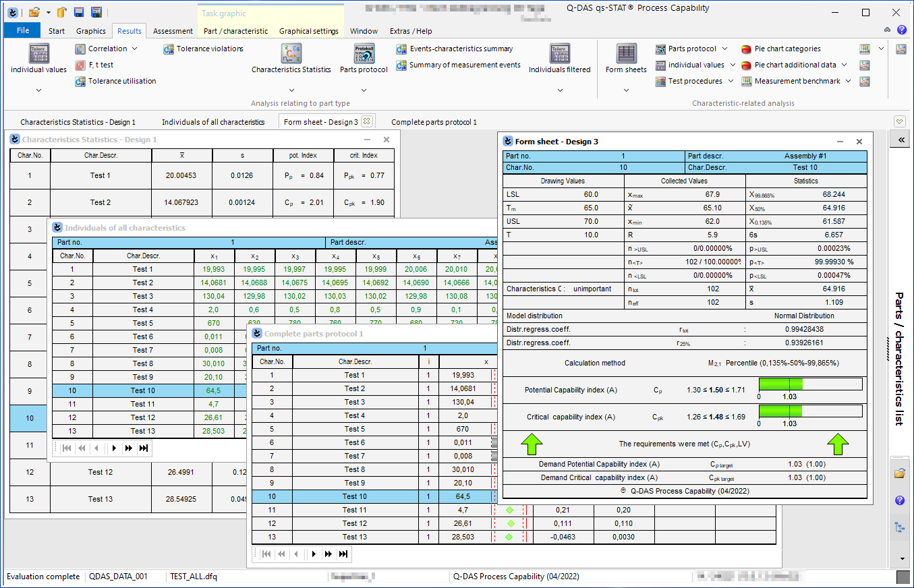Expand dropdown below individual values large button
Image resolution: width=914 pixels, height=588 pixels.
(x=39, y=90)
